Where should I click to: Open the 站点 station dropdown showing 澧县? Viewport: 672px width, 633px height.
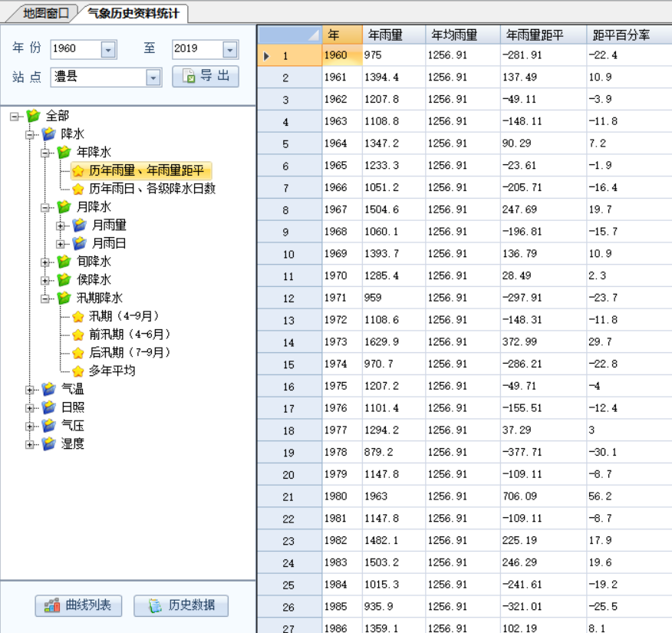pyautogui.click(x=153, y=77)
